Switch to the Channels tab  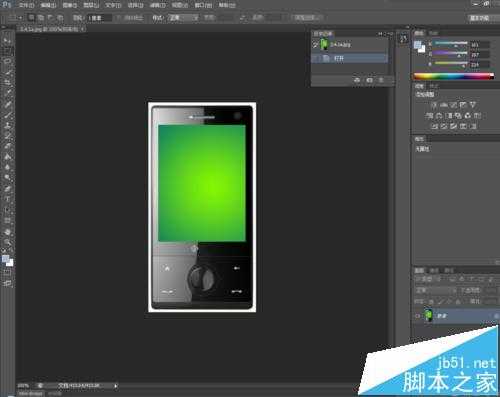click(434, 270)
